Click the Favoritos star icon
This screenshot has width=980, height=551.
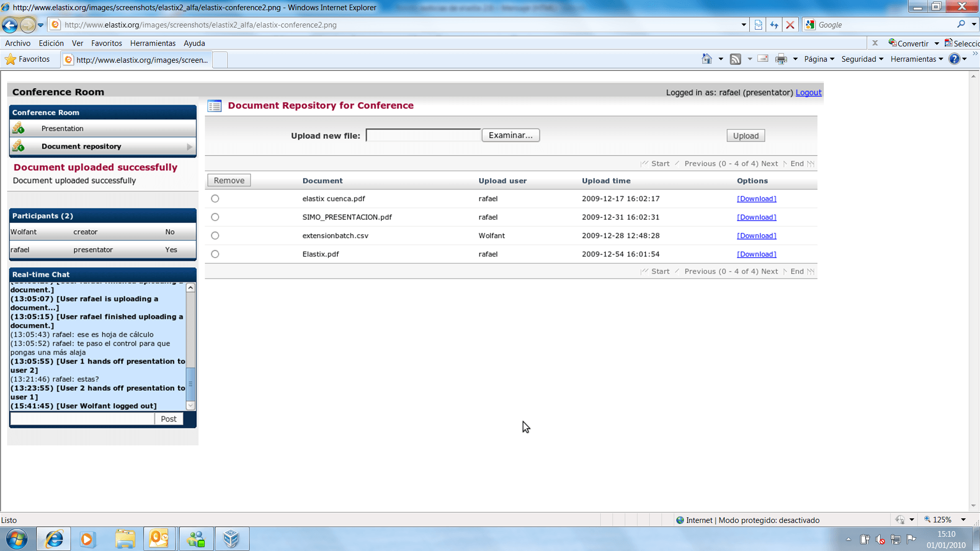11,59
